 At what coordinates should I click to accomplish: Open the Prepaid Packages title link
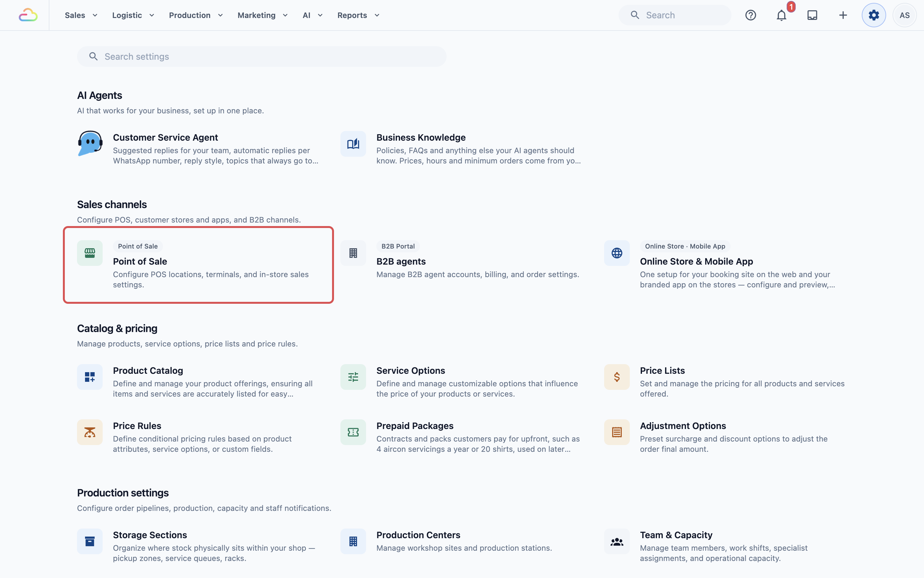point(415,426)
